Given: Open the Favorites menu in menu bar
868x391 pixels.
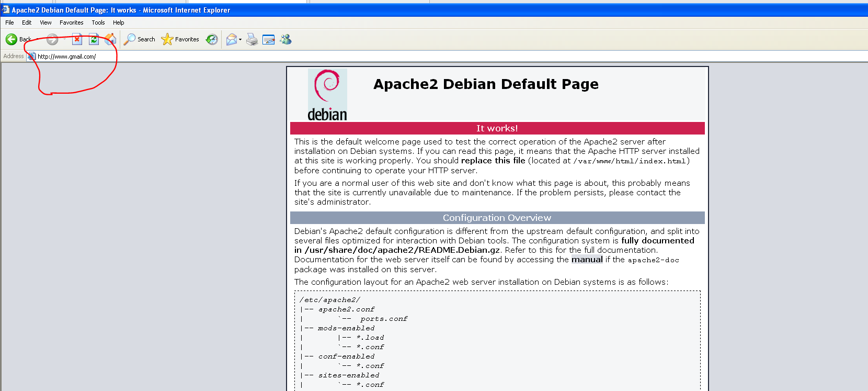Looking at the screenshot, I should 72,23.
